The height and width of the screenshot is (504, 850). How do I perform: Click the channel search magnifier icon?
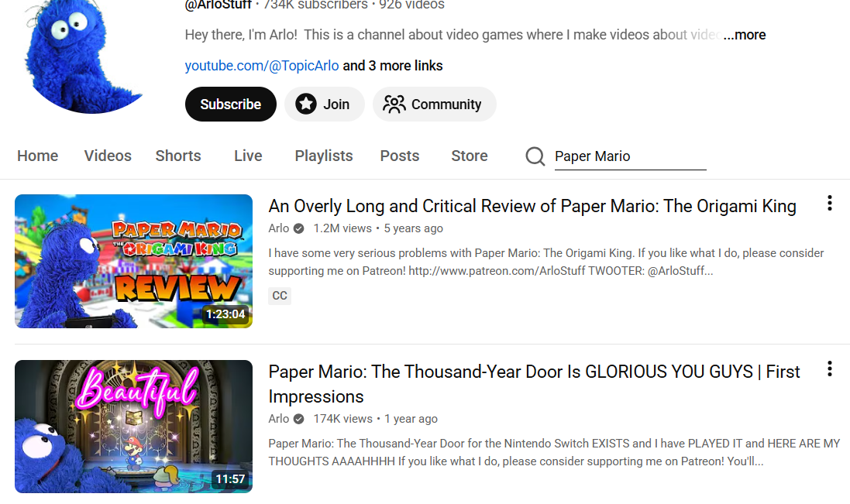535,156
